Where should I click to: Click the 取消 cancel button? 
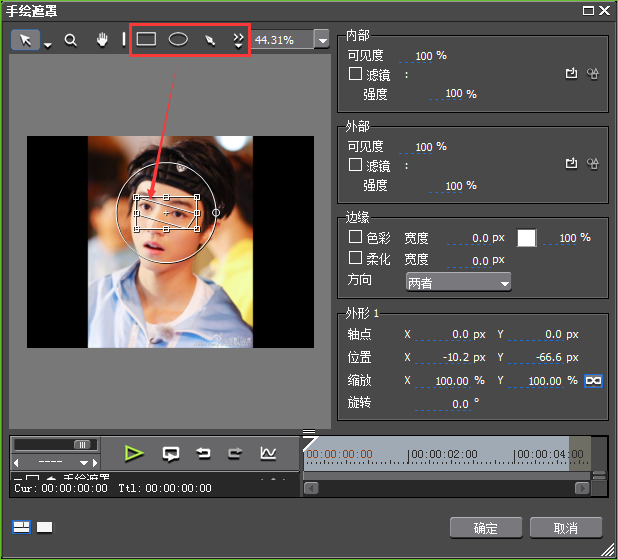pos(566,528)
